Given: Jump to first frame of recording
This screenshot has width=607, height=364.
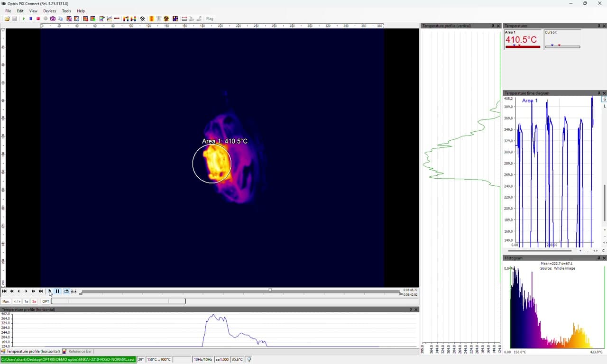Looking at the screenshot, I should (4, 291).
